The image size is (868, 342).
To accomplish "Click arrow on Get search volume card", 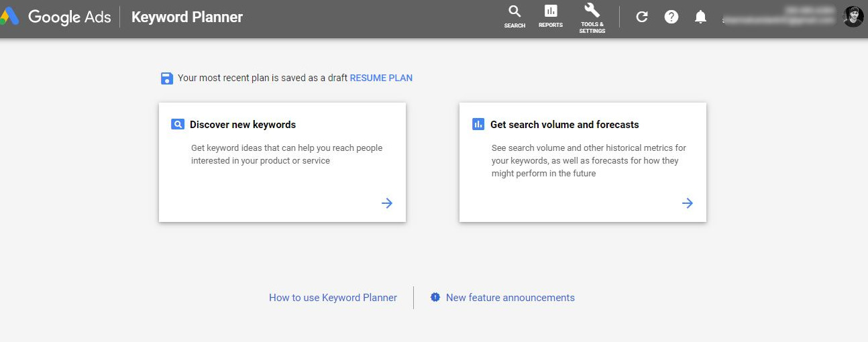I will pos(688,203).
